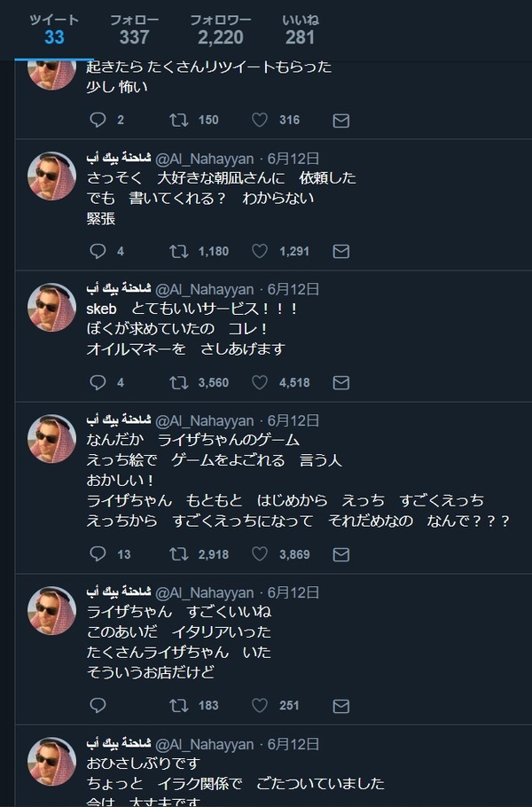
Task: Like the tweet showing 316 likes
Action: [259, 120]
